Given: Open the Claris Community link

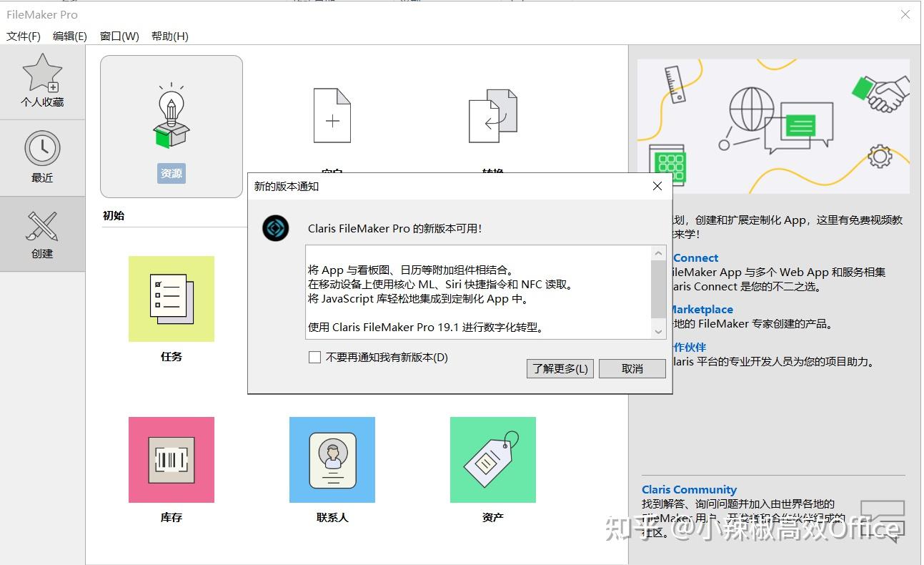Looking at the screenshot, I should (x=689, y=489).
